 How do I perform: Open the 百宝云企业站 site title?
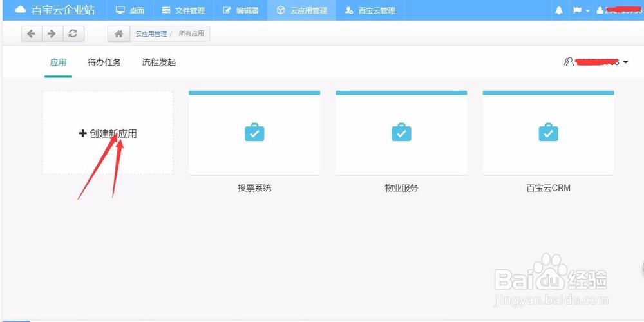click(x=63, y=10)
